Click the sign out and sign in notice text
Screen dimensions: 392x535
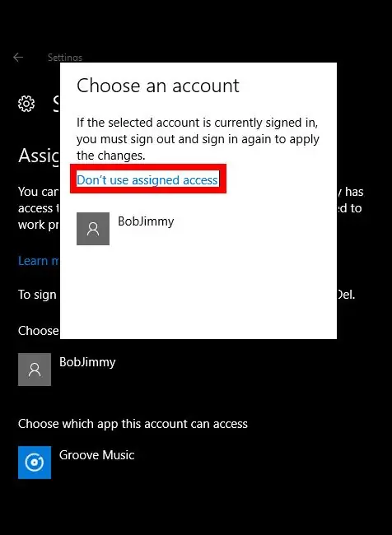coord(198,139)
